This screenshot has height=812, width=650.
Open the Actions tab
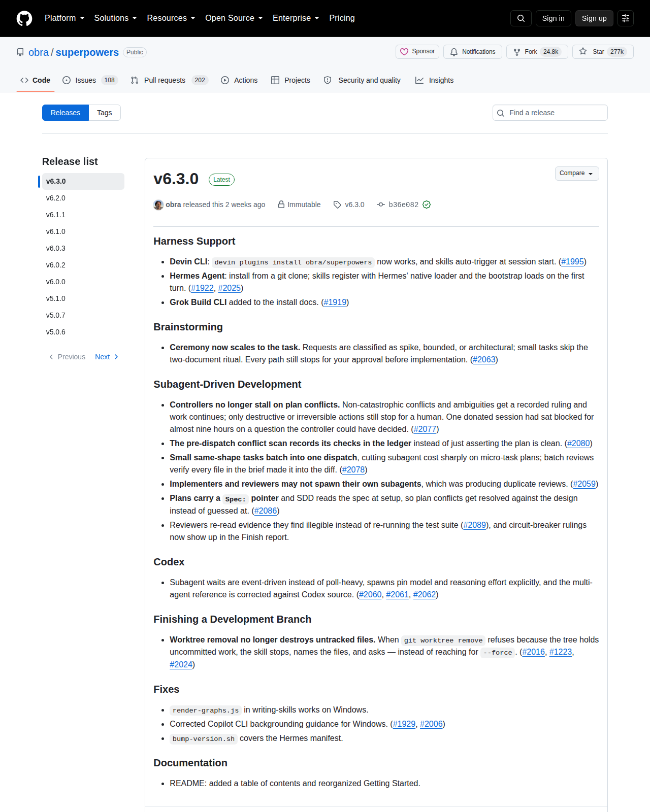pyautogui.click(x=239, y=80)
